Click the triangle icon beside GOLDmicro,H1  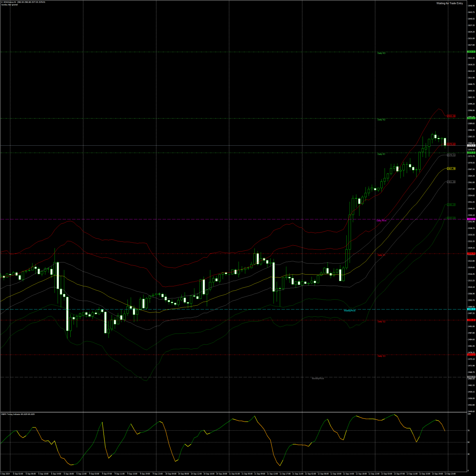[2, 2]
